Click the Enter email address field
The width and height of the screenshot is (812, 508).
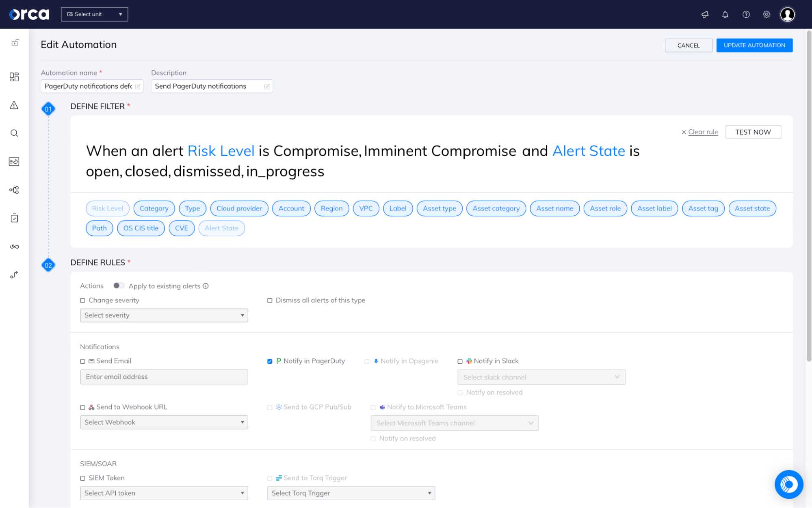tap(164, 377)
